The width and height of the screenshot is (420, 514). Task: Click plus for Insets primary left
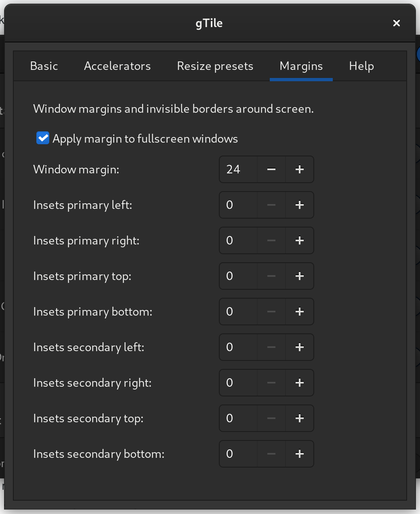(x=300, y=205)
